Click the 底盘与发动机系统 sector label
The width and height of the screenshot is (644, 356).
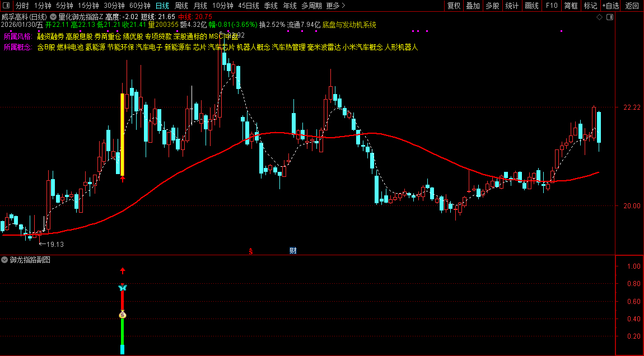(x=349, y=25)
